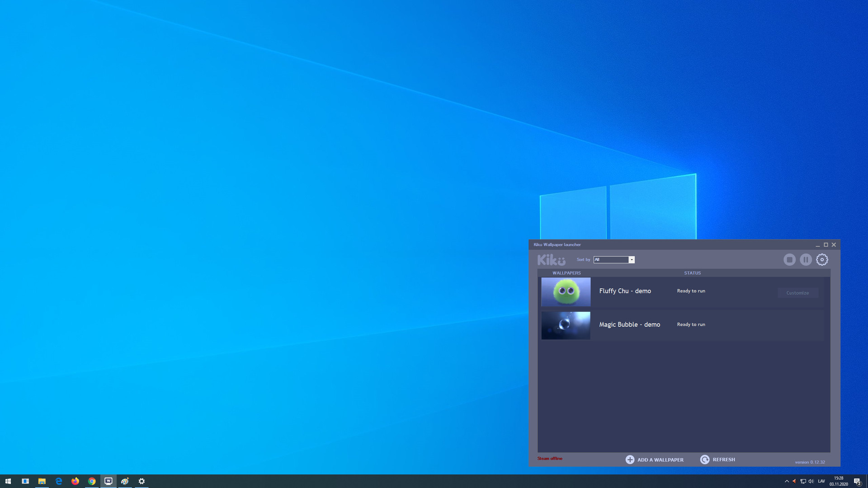Viewport: 868px width, 488px height.
Task: Click Ready to run status for Fluffy Chu
Action: point(691,291)
